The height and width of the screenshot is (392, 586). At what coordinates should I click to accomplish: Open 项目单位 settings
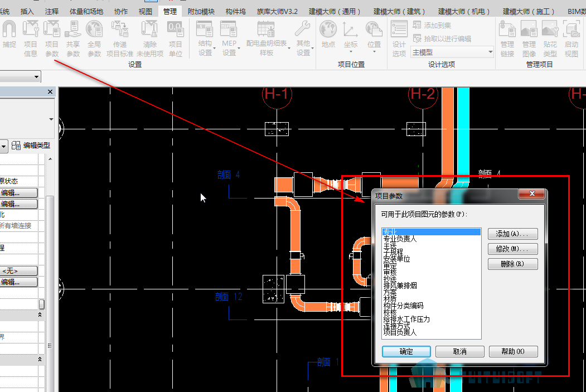pos(175,38)
